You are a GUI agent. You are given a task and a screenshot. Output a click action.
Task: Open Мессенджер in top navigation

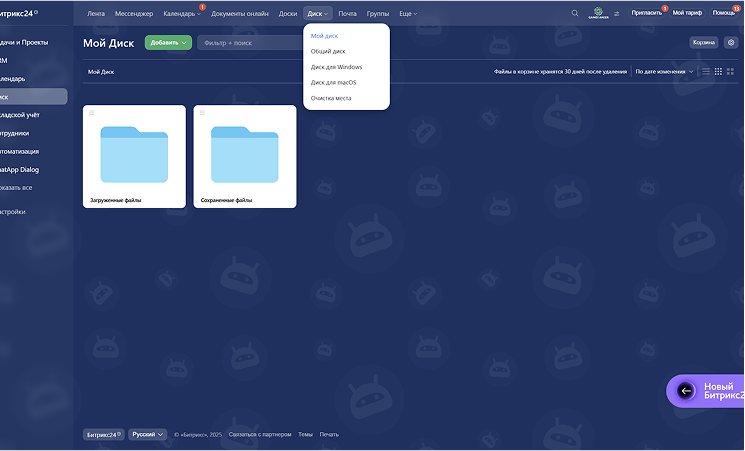(x=134, y=14)
